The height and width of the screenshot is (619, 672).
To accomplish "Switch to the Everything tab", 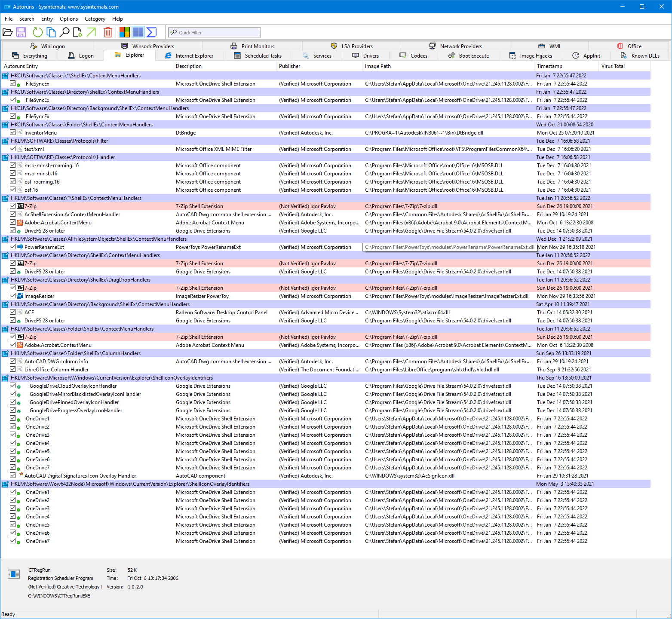I will [30, 56].
